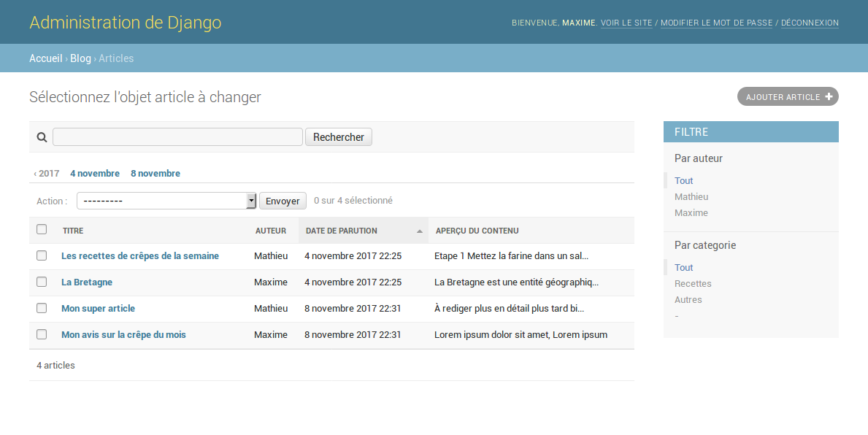Click the '4 articles' count text

[x=55, y=365]
